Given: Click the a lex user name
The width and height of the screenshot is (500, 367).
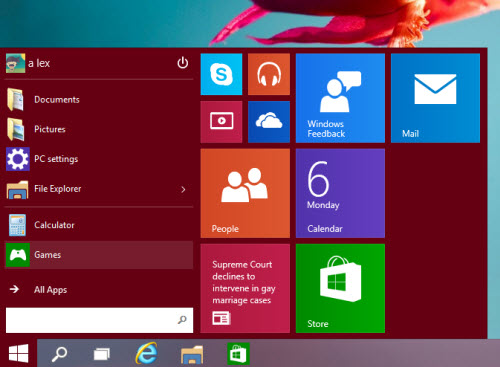Looking at the screenshot, I should (39, 63).
